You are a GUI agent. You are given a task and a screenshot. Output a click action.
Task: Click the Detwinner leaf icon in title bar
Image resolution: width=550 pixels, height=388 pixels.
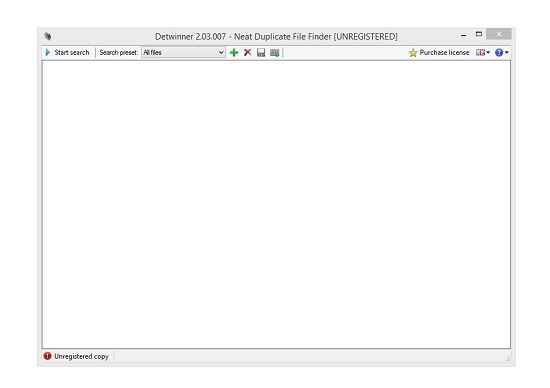pos(48,36)
